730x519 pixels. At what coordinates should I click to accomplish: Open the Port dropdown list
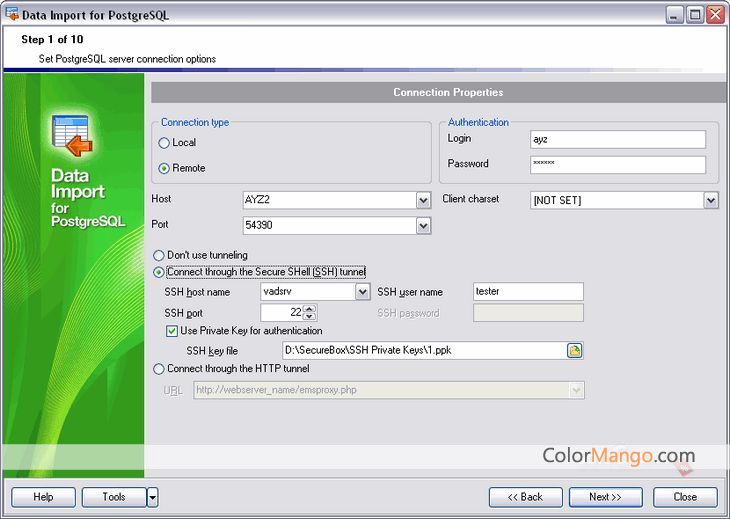423,226
